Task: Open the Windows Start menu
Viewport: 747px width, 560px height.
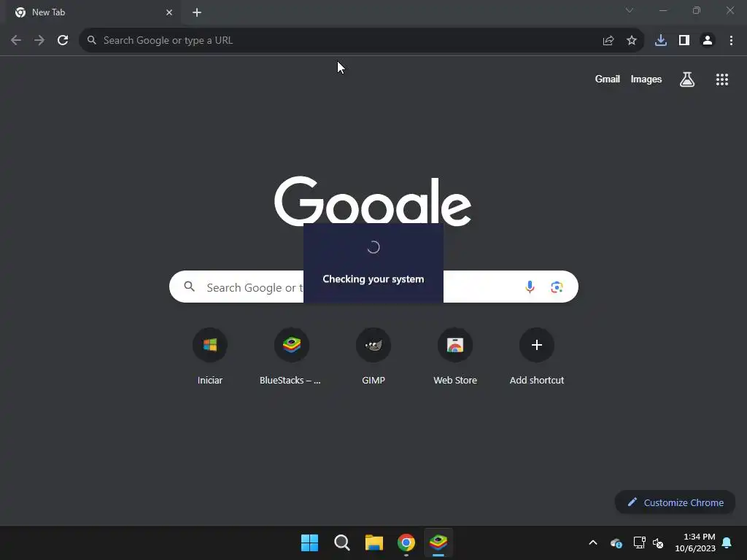Action: [x=309, y=542]
